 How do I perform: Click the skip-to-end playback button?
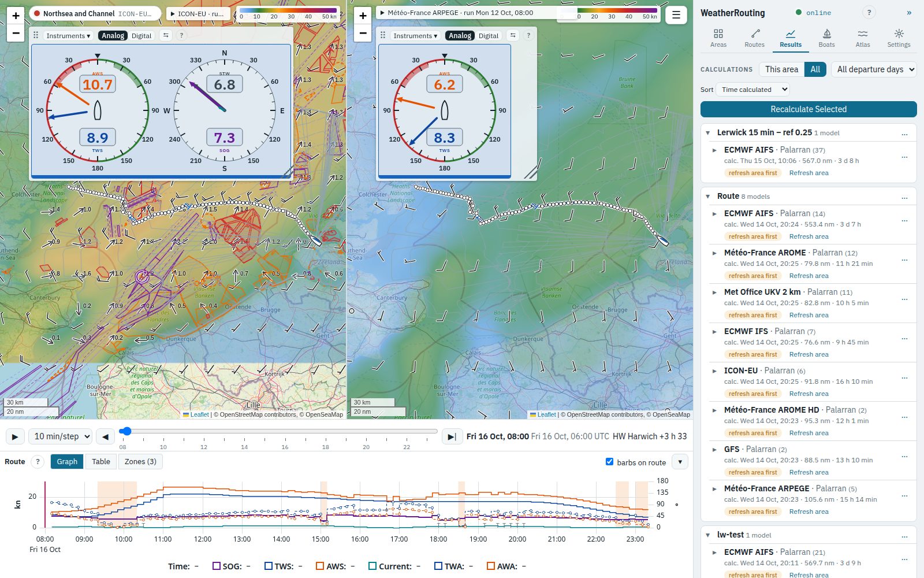pos(452,437)
